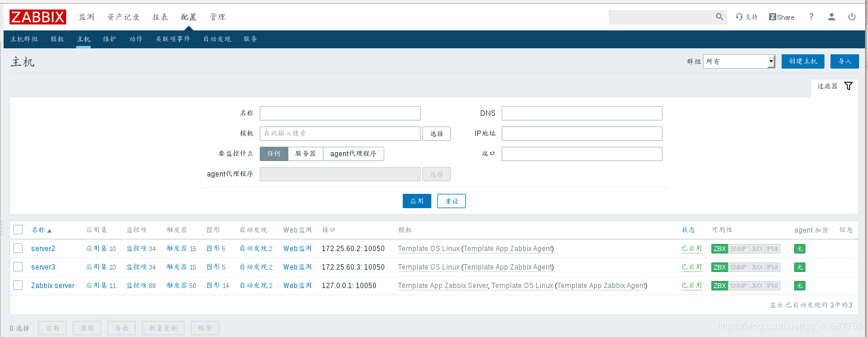Click SNMP availability icon for server2
The height and width of the screenshot is (337, 868).
pyautogui.click(x=738, y=249)
